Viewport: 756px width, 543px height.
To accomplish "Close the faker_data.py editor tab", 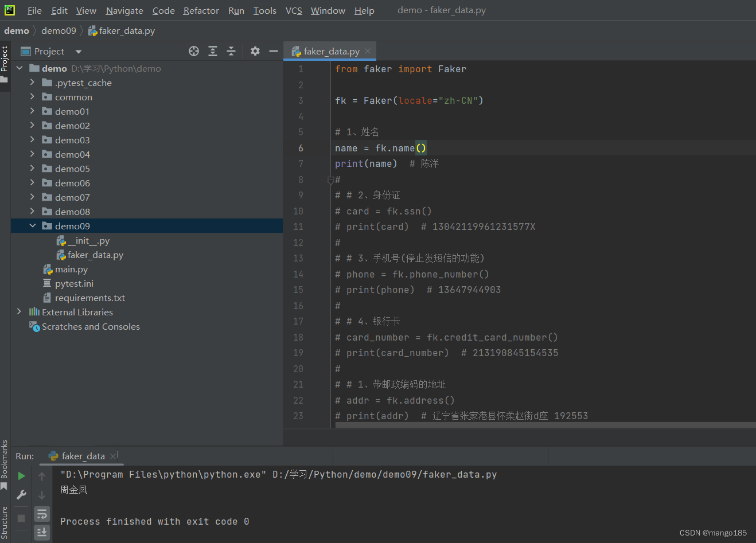I will click(x=368, y=51).
